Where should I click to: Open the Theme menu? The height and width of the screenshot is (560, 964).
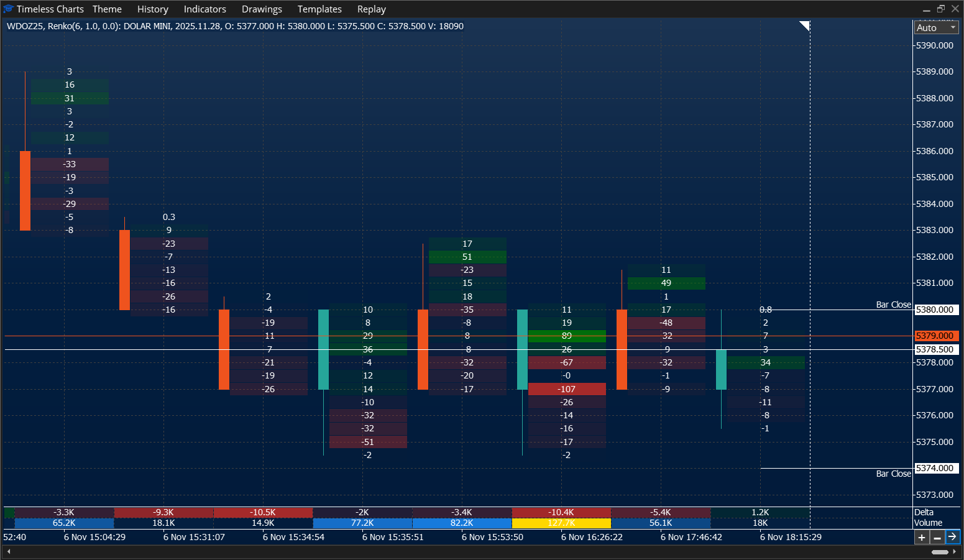tap(107, 9)
